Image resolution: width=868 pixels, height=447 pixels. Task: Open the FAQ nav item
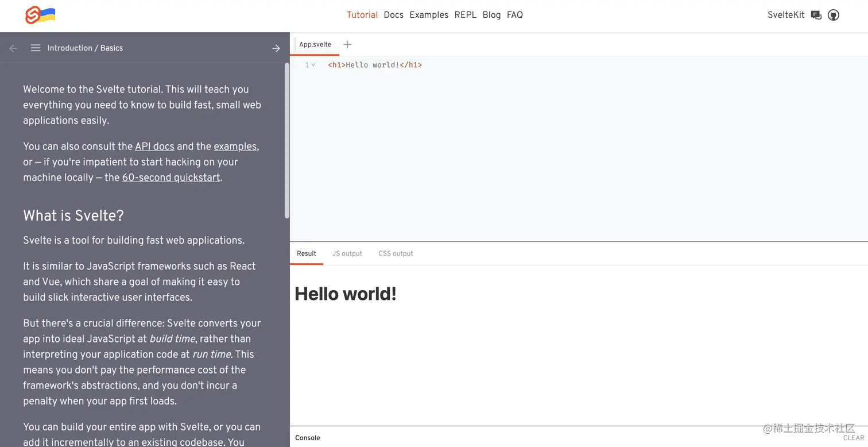click(x=515, y=15)
